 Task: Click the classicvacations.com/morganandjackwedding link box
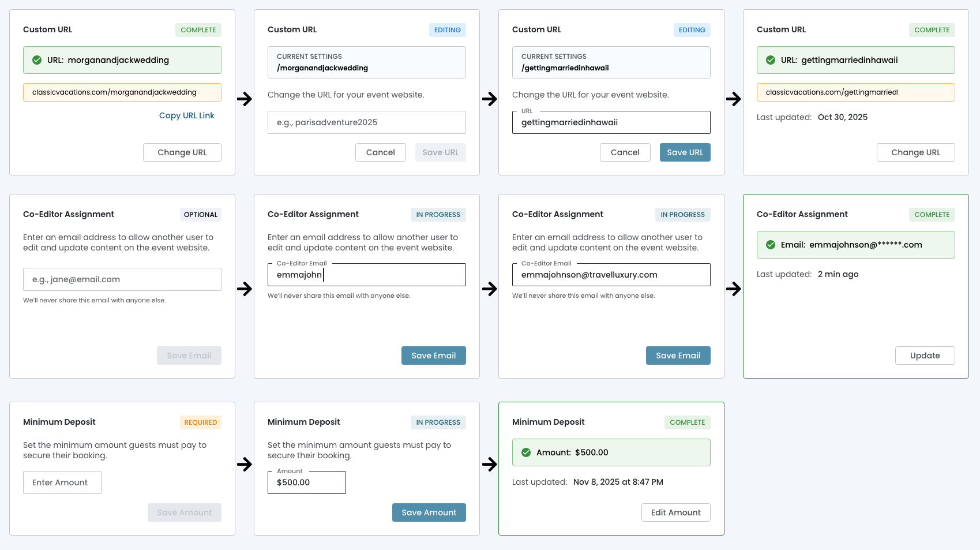tap(122, 92)
